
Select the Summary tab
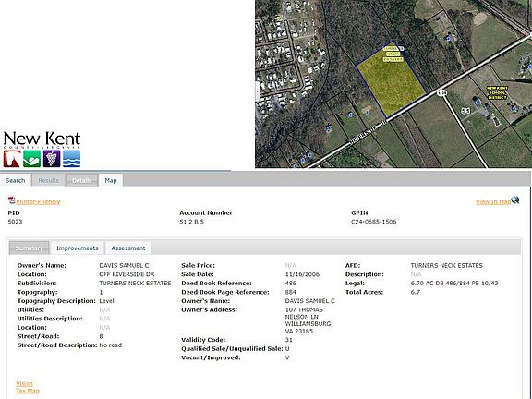pyautogui.click(x=30, y=248)
